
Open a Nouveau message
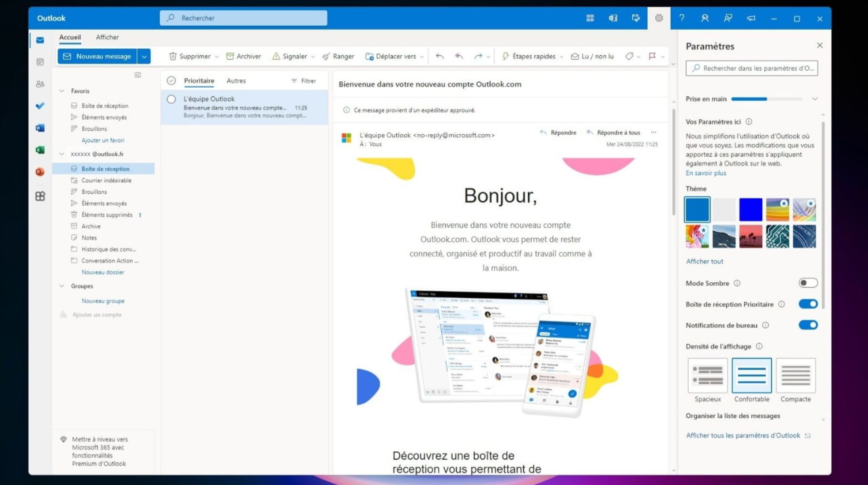98,56
